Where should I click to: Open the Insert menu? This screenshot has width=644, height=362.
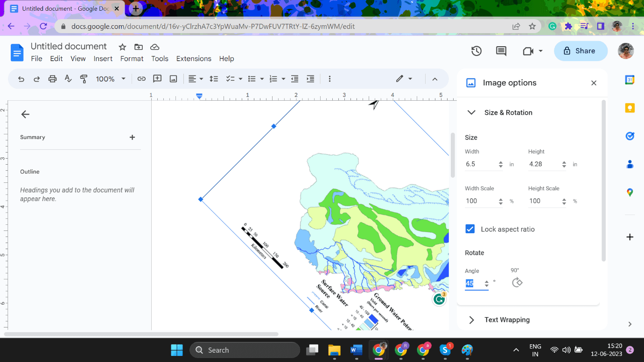click(103, 59)
